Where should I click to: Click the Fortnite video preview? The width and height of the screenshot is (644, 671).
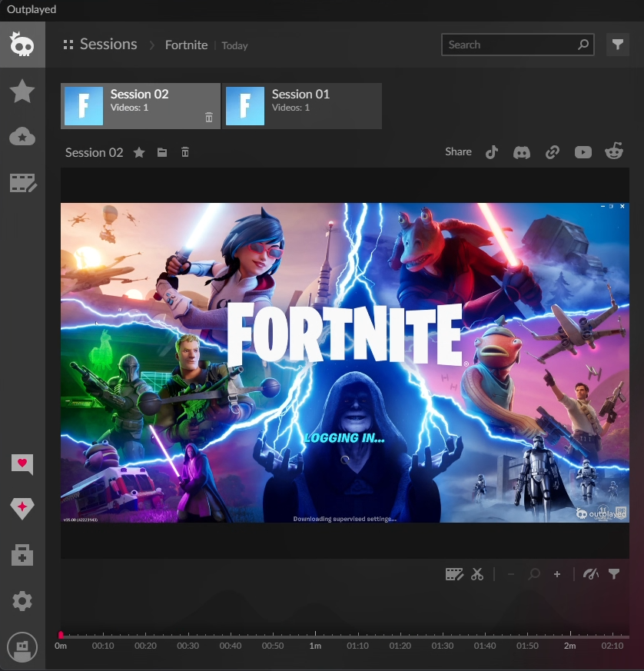[x=345, y=363]
